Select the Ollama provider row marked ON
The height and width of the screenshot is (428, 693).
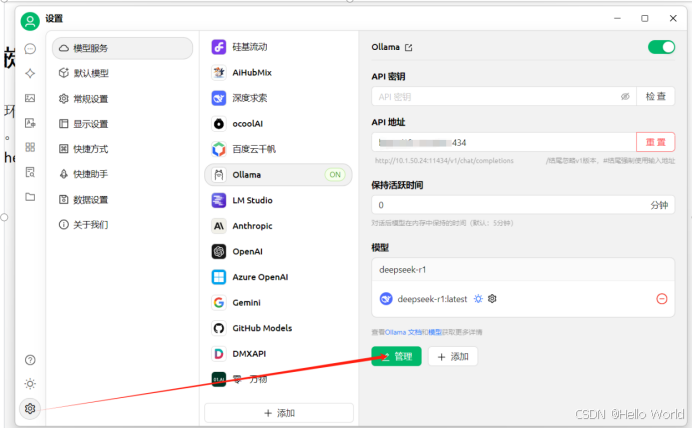tap(278, 175)
